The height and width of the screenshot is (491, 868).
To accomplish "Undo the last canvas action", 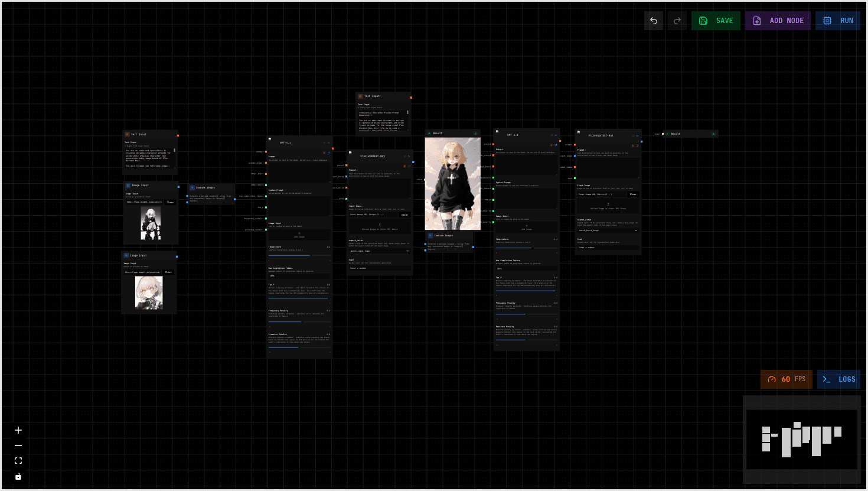I will tap(654, 21).
